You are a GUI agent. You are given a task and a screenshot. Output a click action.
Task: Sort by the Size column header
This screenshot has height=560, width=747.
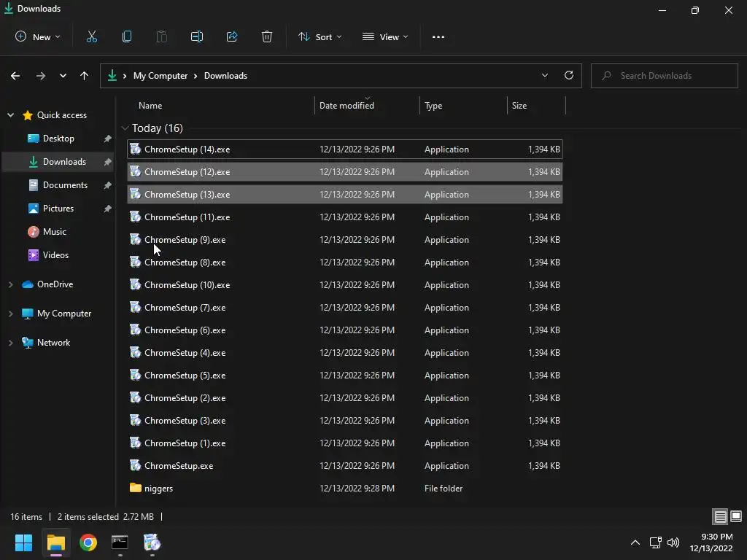coord(519,106)
